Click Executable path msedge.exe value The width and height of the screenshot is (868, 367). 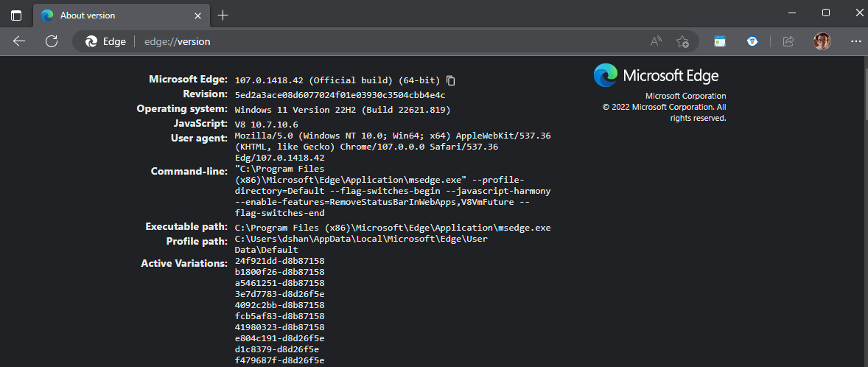pos(393,228)
